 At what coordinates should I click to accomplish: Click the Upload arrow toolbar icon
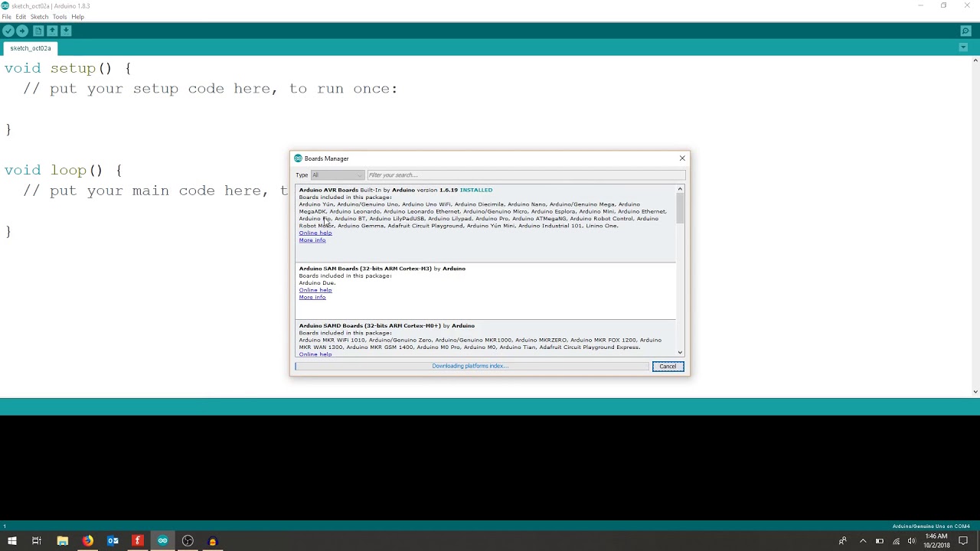pyautogui.click(x=22, y=31)
